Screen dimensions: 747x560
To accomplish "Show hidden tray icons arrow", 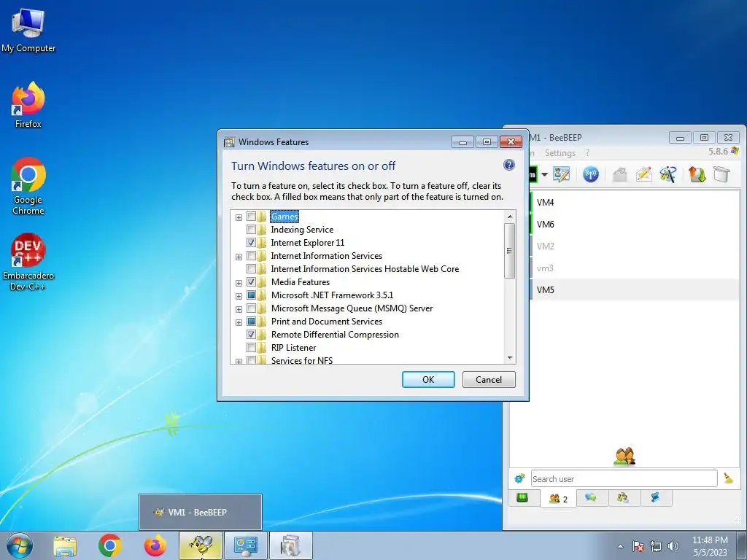I will pyautogui.click(x=620, y=546).
